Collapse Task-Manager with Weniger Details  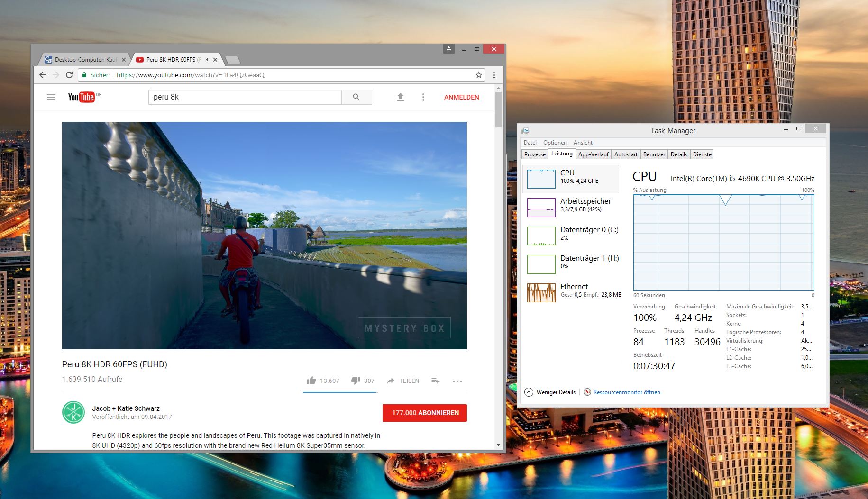550,392
